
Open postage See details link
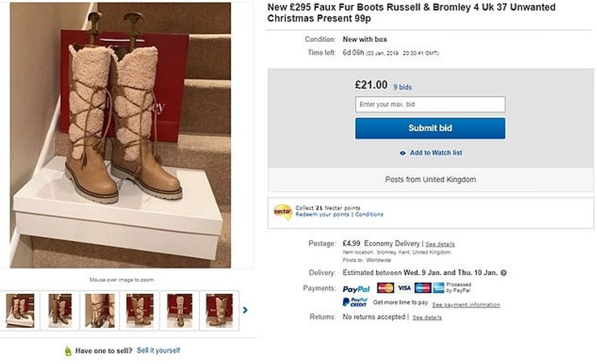(x=440, y=244)
